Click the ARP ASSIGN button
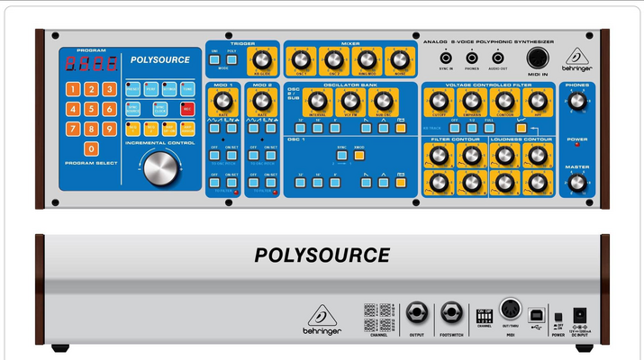 pos(187,129)
